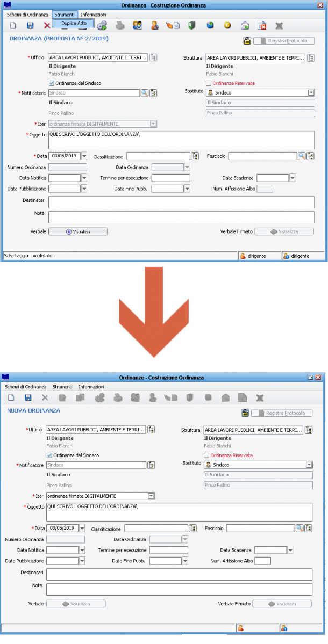Click Note field in Proposta window
The width and height of the screenshot is (328, 644).
point(181,217)
